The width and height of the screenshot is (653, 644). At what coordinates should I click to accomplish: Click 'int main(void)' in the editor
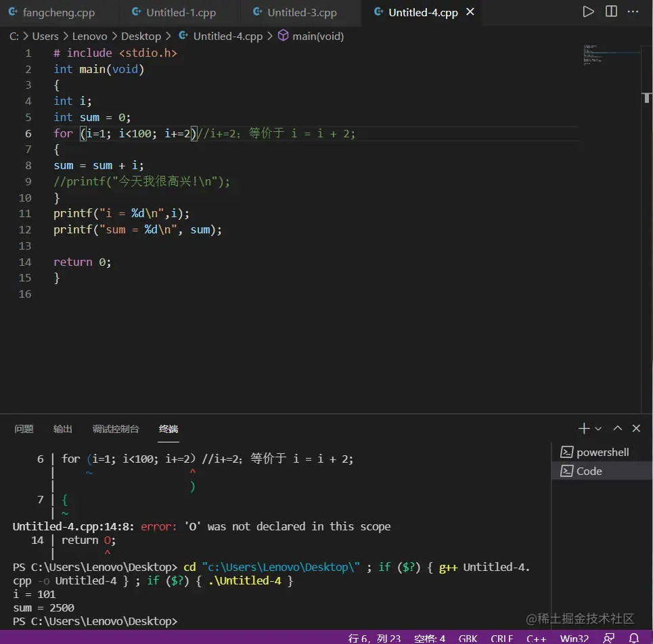coord(99,69)
